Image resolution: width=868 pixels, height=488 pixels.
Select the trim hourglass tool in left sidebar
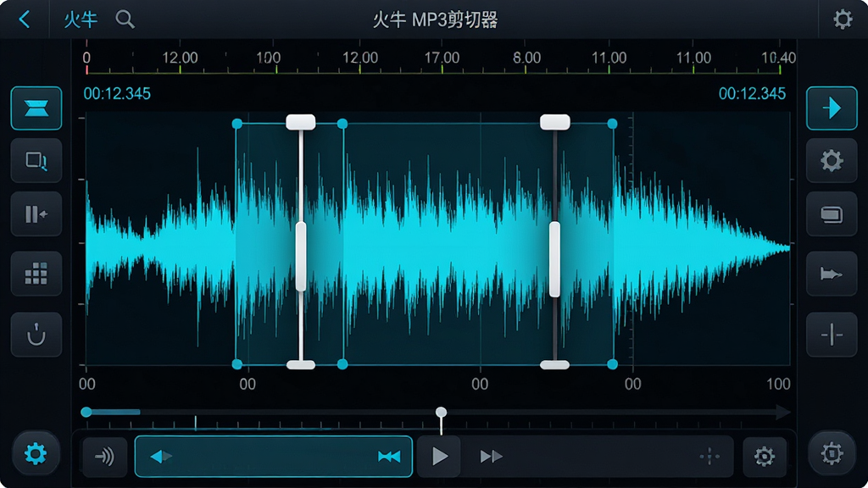click(x=36, y=108)
